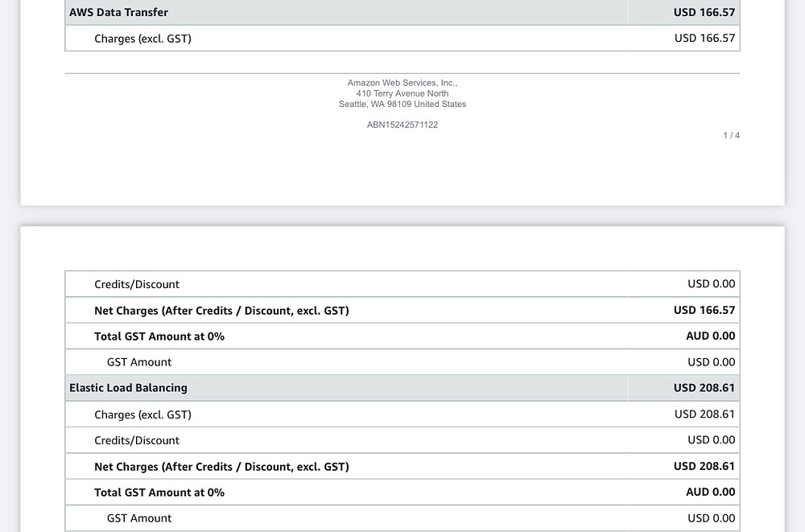Select AUD 0.00 in the Elastic Load Balancing section
805x532 pixels.
(711, 492)
